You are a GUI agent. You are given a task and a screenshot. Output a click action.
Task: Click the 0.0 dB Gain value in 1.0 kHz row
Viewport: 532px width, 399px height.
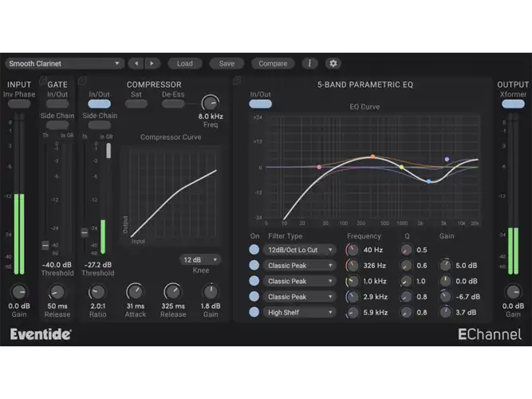(467, 281)
